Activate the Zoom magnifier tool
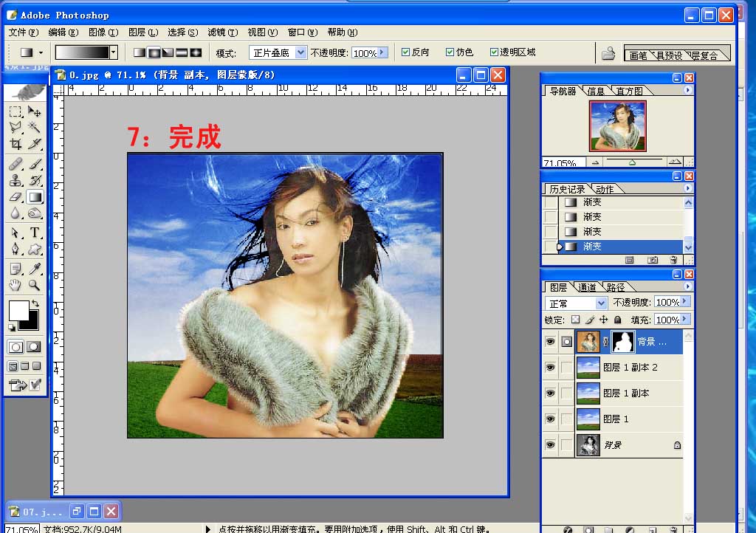This screenshot has height=533, width=756. point(34,286)
